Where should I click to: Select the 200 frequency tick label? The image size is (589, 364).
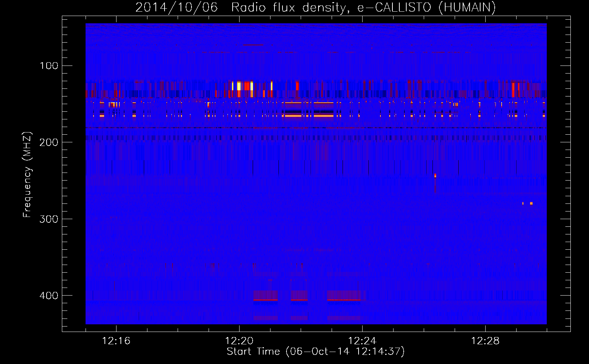click(49, 142)
